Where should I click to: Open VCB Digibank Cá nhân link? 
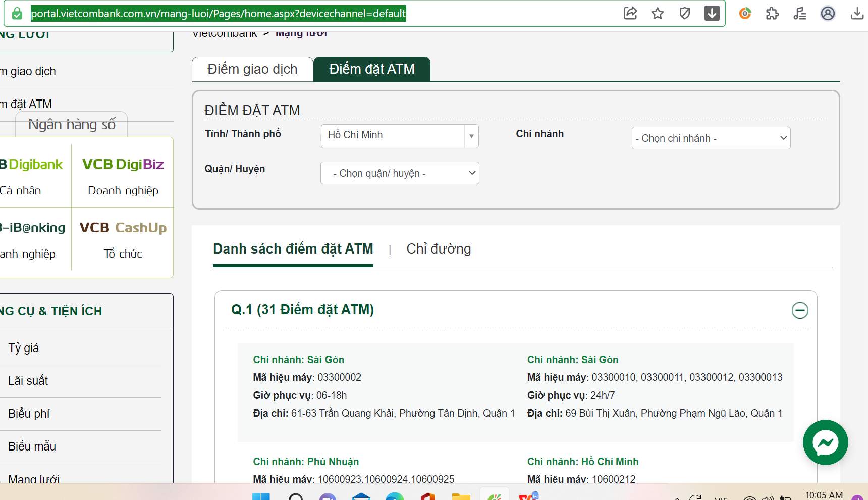pos(32,176)
